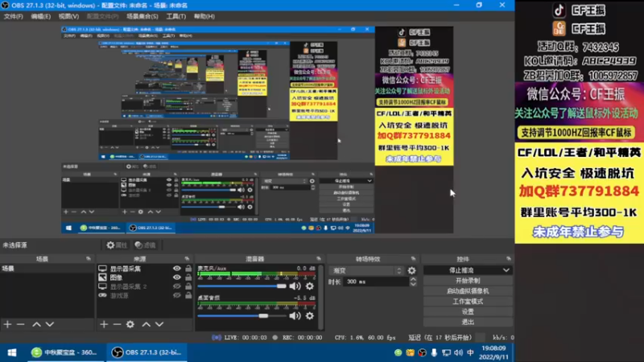Toggle lock on 图像 source
The height and width of the screenshot is (362, 644).
tap(188, 278)
